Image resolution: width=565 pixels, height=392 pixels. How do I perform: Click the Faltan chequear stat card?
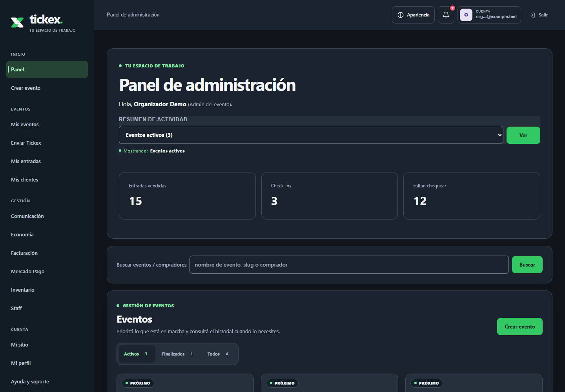point(472,196)
